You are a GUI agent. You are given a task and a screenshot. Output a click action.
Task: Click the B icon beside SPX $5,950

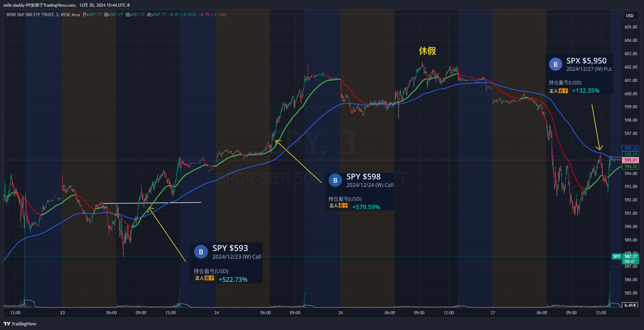click(x=555, y=64)
